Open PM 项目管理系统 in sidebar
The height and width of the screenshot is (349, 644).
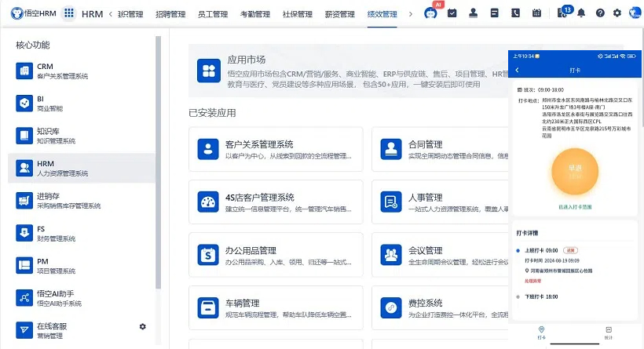tap(82, 265)
